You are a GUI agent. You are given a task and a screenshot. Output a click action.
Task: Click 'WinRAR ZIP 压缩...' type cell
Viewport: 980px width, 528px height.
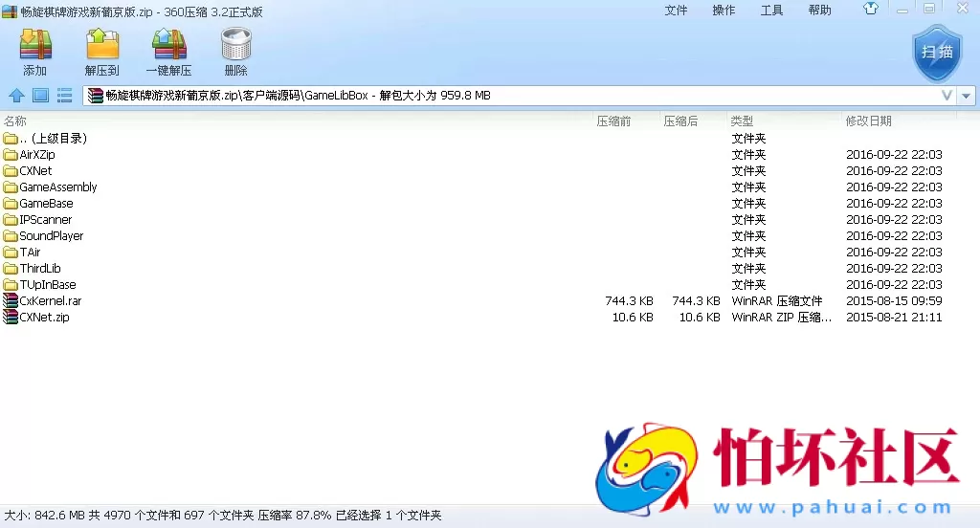[781, 317]
